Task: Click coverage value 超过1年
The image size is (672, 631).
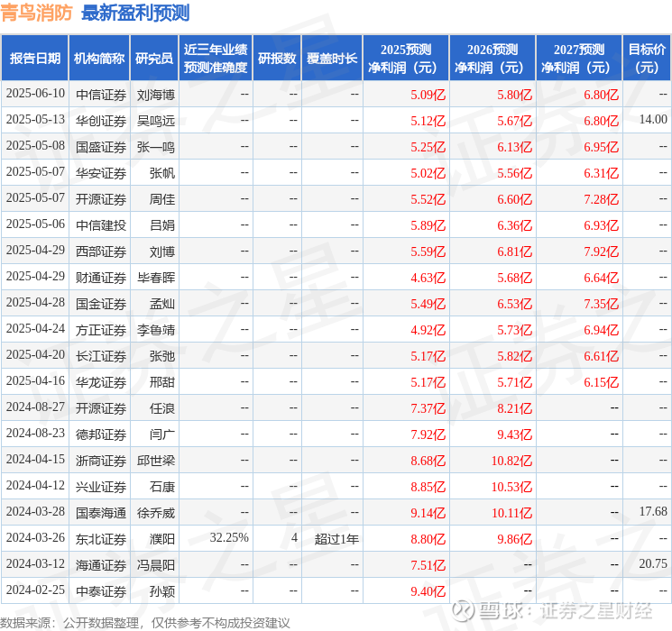Action: coord(336,539)
